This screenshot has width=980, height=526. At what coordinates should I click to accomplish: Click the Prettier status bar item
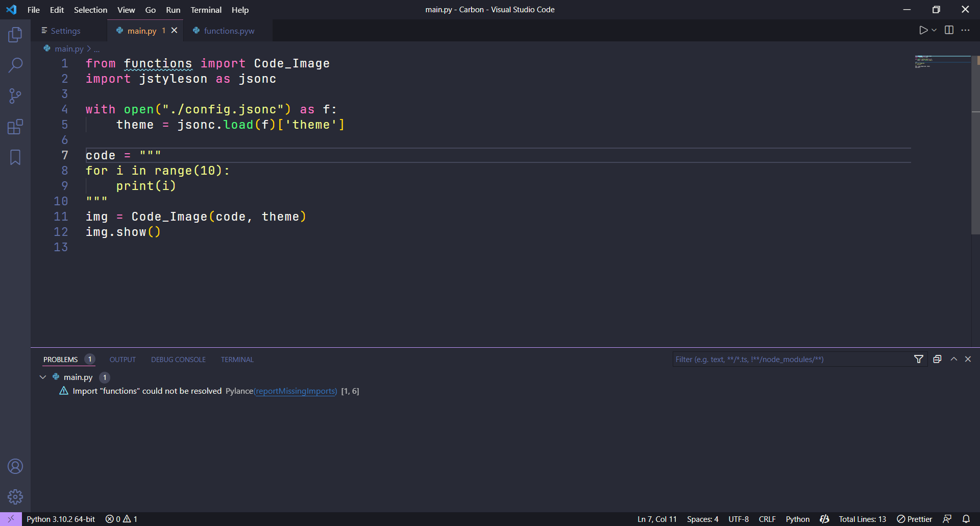pos(914,519)
